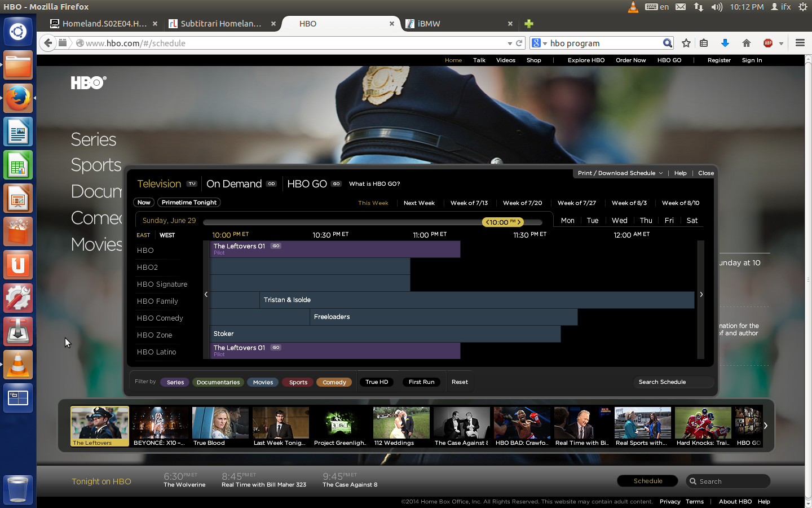The width and height of the screenshot is (812, 508).
Task: Toggle the Series filter
Action: click(x=175, y=382)
